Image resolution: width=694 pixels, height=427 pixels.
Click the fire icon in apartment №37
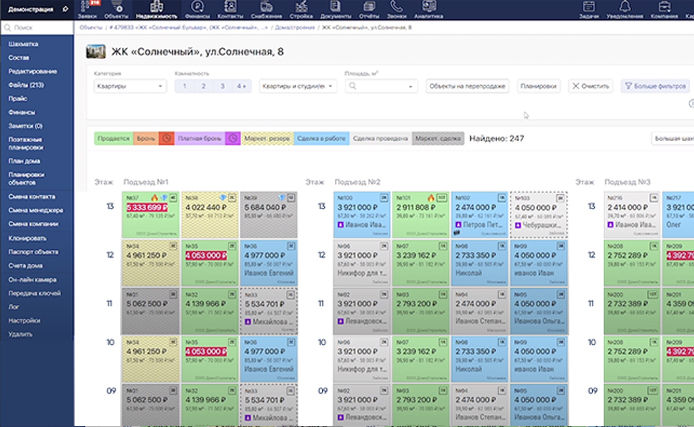pyautogui.click(x=154, y=198)
